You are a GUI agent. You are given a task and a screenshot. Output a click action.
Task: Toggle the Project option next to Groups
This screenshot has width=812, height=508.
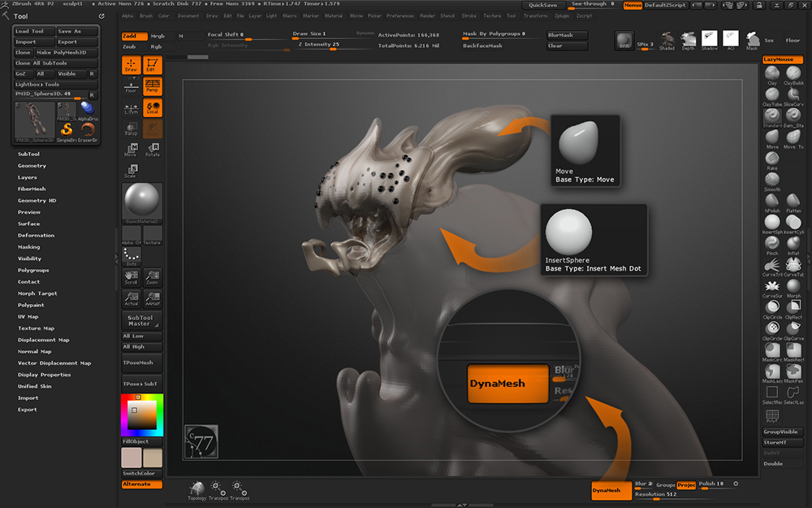pos(686,484)
